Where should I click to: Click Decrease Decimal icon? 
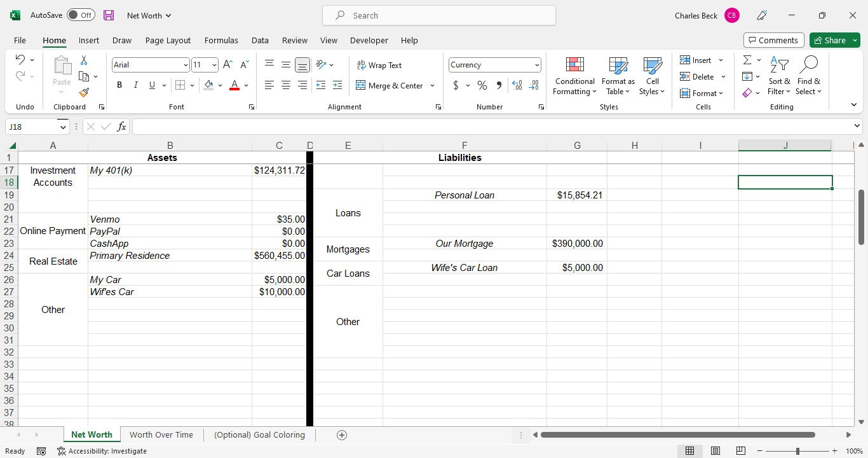tap(534, 85)
